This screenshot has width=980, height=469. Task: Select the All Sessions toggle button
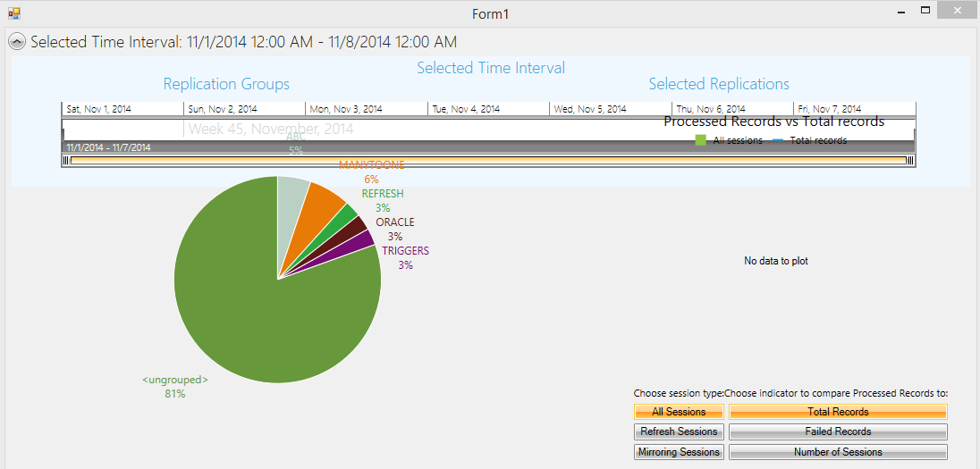tap(679, 412)
